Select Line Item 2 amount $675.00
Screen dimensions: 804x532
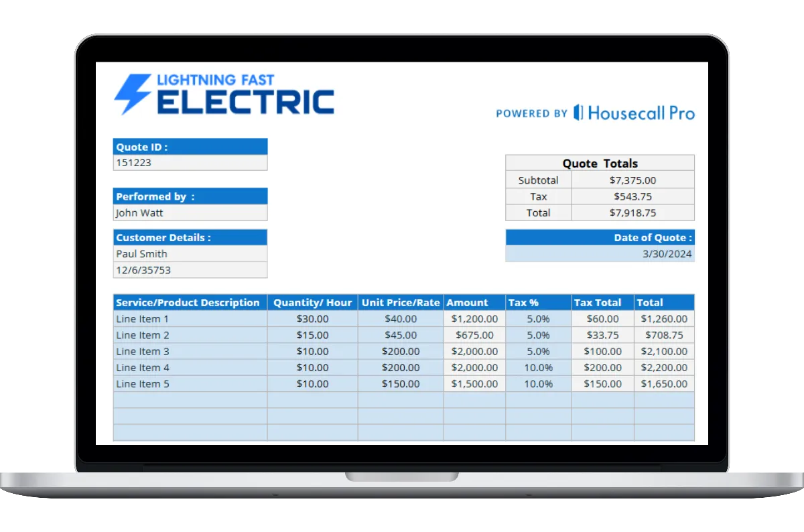(474, 335)
